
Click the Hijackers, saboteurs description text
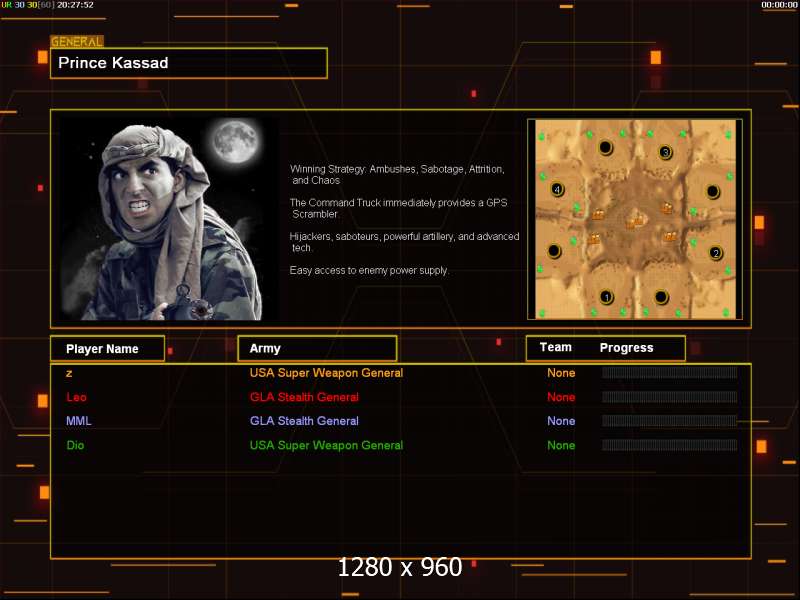coord(405,242)
